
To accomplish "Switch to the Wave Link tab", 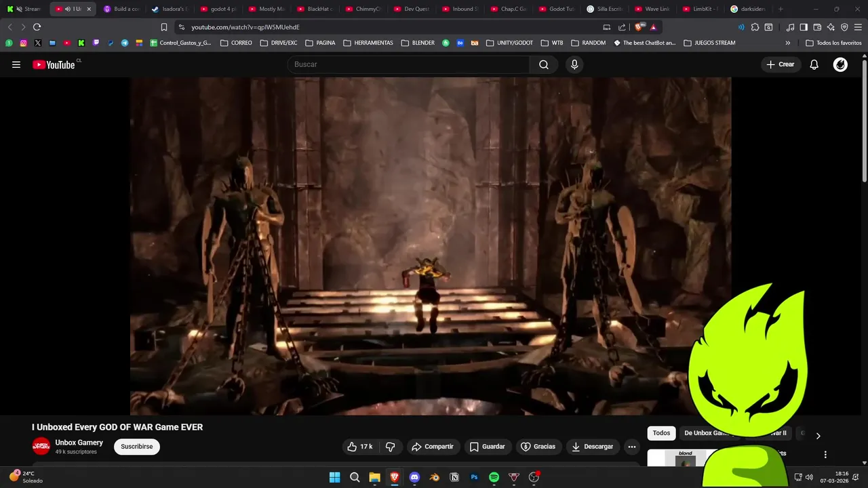I will [x=652, y=9].
